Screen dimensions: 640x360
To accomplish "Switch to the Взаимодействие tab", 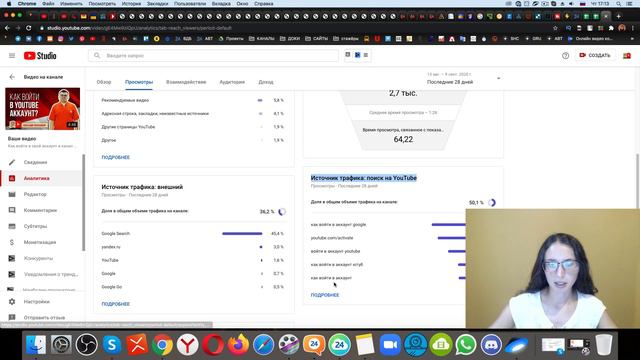I will 186,82.
